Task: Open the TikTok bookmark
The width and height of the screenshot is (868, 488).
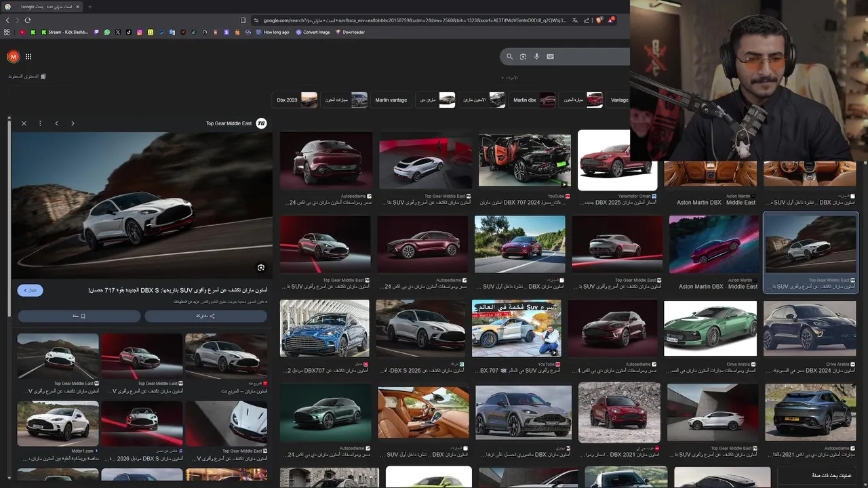Action: point(129,32)
